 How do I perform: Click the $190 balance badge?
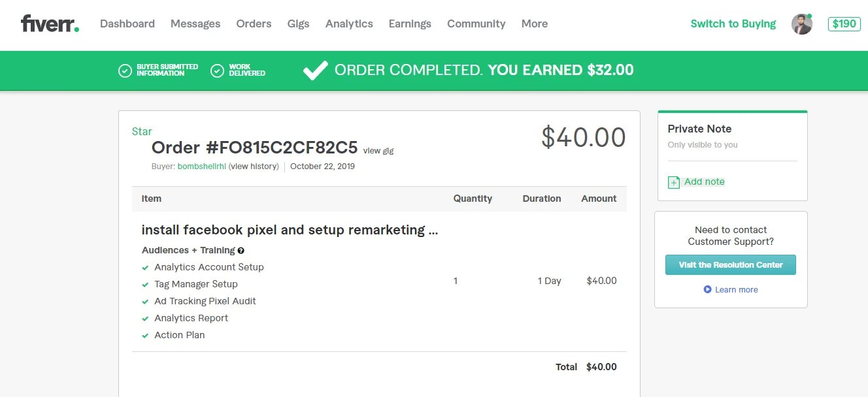[x=844, y=24]
